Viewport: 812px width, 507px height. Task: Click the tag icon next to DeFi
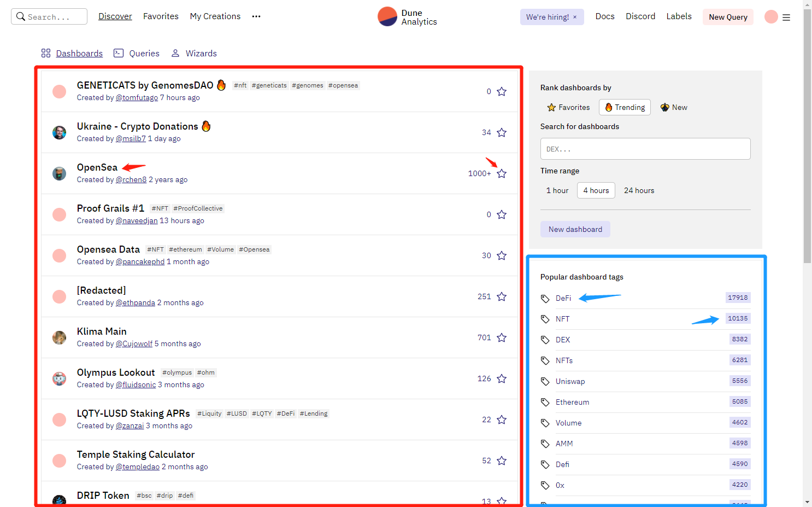(545, 299)
